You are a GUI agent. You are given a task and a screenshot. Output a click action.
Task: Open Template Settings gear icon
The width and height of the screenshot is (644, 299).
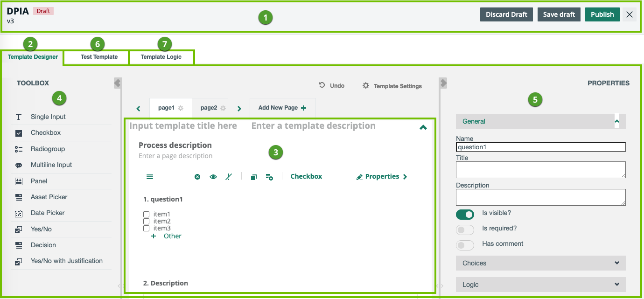tap(366, 86)
